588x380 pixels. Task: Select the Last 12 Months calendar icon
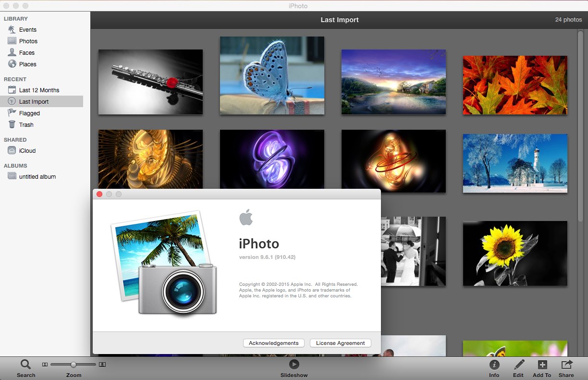(12, 90)
